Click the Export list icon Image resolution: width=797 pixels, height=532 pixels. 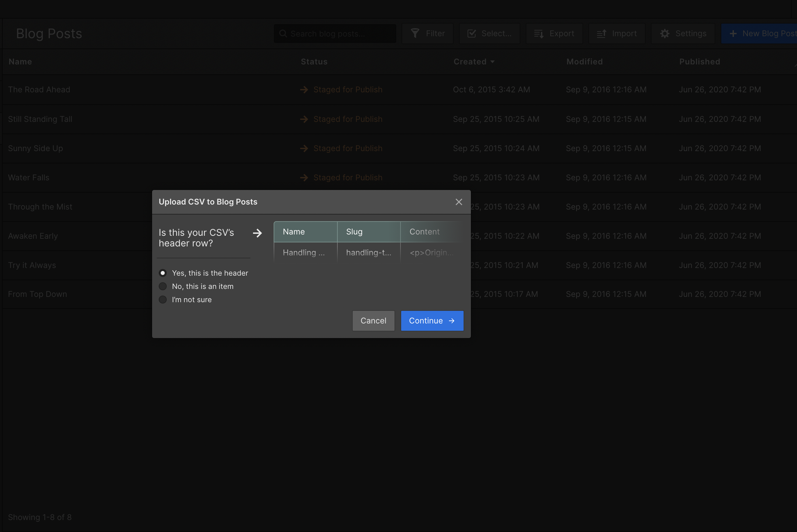[x=538, y=34]
